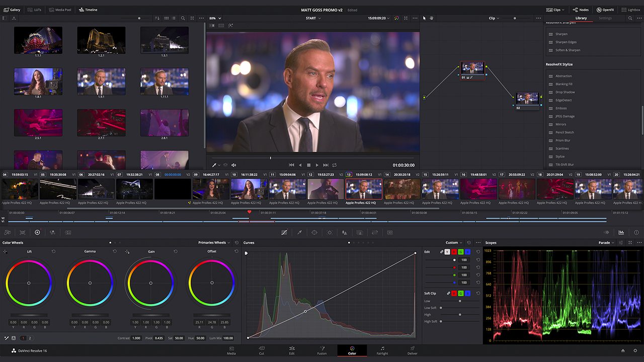Image resolution: width=644 pixels, height=362 pixels.
Task: Open the Tracker palette
Action: [x=330, y=232]
